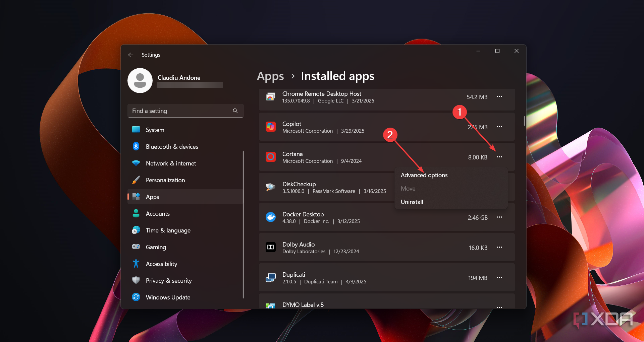
Task: Focus the Find a setting search box
Action: (185, 111)
